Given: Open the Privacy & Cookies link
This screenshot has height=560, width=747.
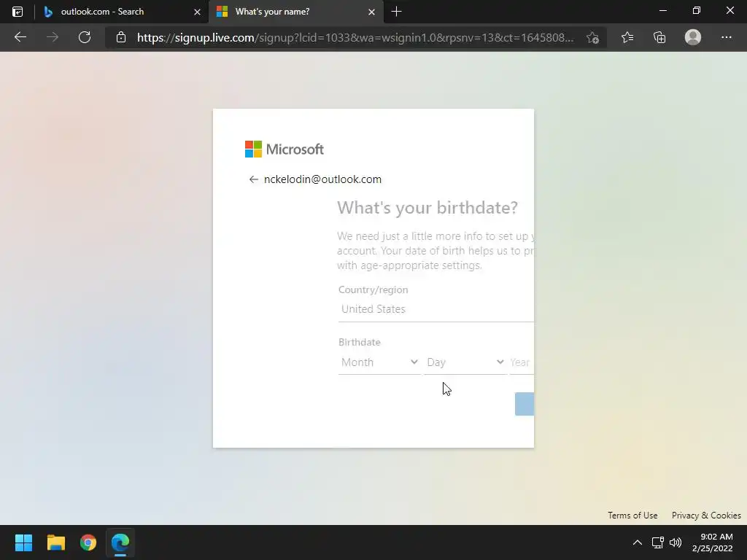Looking at the screenshot, I should [706, 516].
